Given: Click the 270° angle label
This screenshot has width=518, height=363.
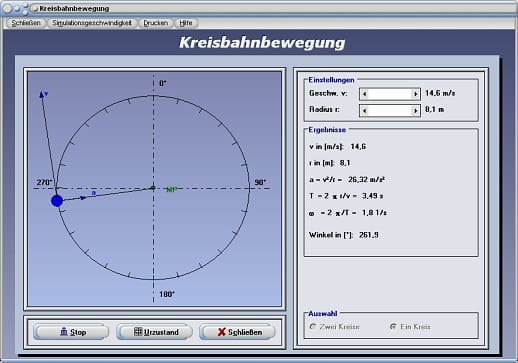Looking at the screenshot, I should (44, 182).
